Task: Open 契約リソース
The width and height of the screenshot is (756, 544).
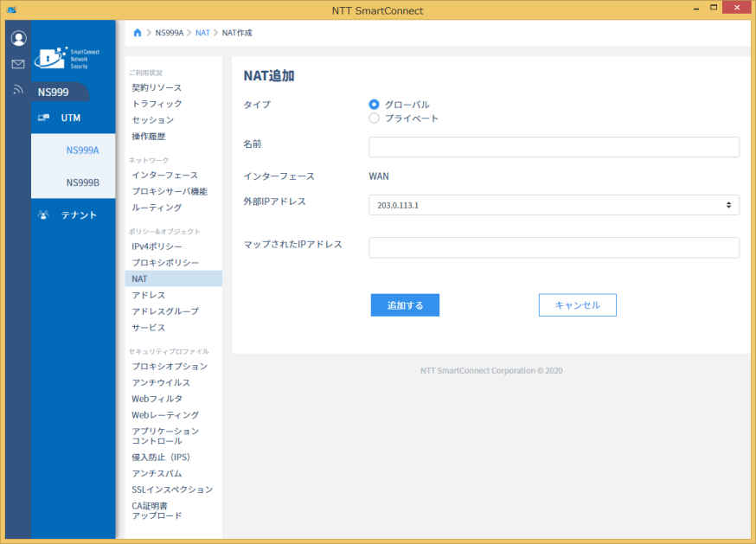Action: [157, 87]
